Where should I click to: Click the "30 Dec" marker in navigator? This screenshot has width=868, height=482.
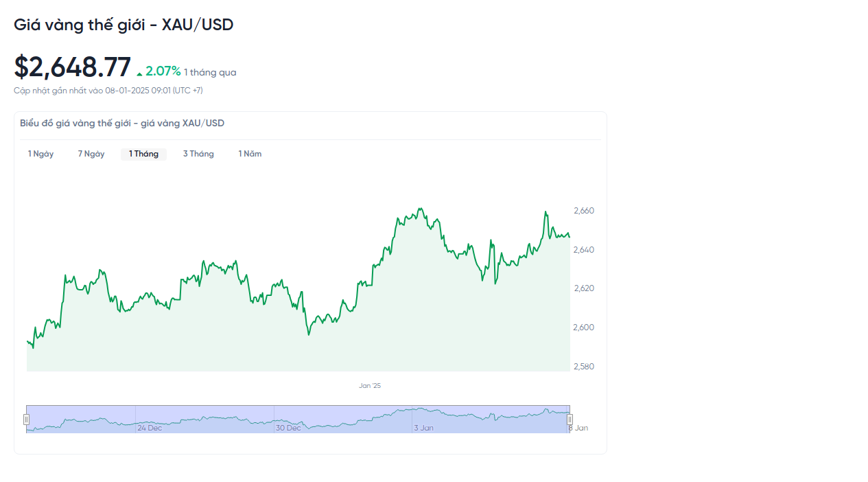[288, 428]
